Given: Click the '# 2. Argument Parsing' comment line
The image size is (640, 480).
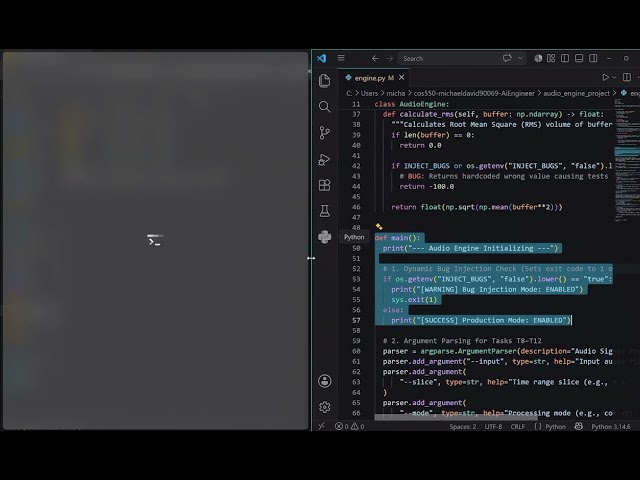Looking at the screenshot, I should (462, 341).
